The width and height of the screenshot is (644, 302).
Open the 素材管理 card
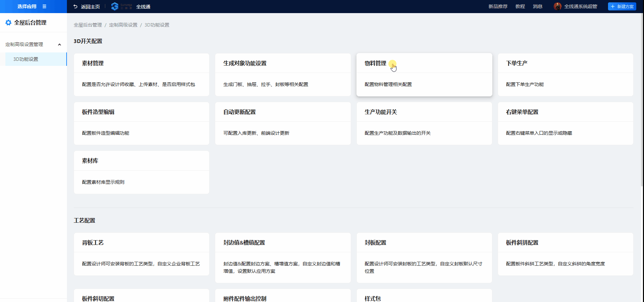point(142,75)
